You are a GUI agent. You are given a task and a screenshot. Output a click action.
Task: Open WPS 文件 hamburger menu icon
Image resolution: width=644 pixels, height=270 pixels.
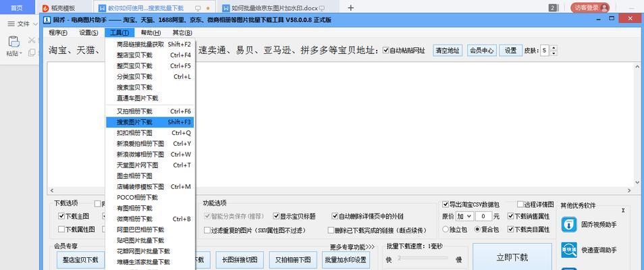click(x=11, y=24)
